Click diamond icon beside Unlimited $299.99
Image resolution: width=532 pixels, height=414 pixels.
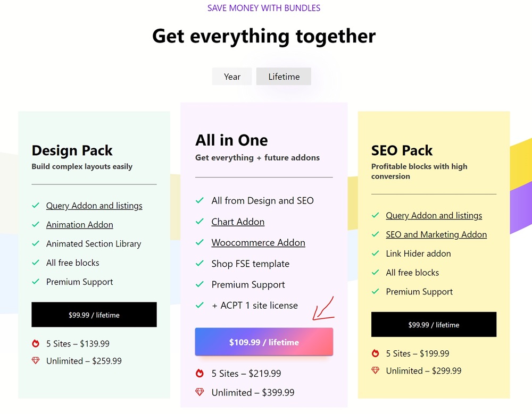(375, 370)
